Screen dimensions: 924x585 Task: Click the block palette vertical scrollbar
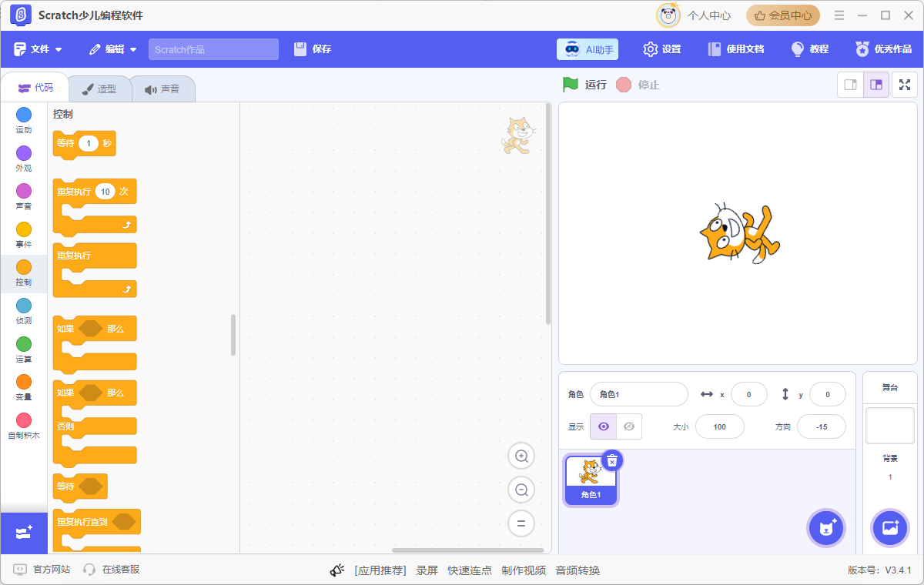click(x=233, y=335)
